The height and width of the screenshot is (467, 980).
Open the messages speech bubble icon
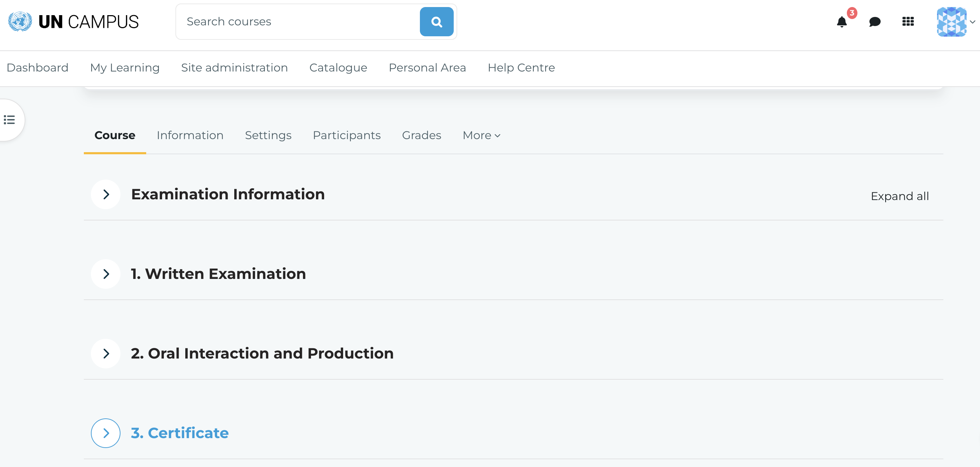tap(875, 22)
